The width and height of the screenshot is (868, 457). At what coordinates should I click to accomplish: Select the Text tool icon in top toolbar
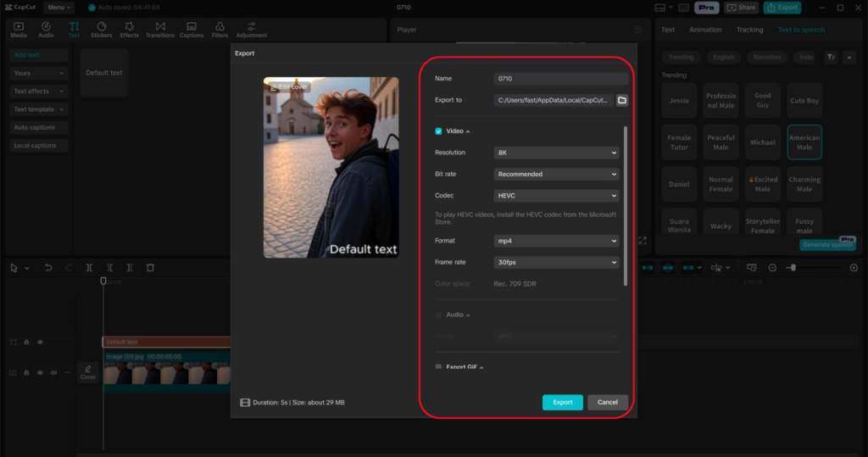[x=74, y=30]
